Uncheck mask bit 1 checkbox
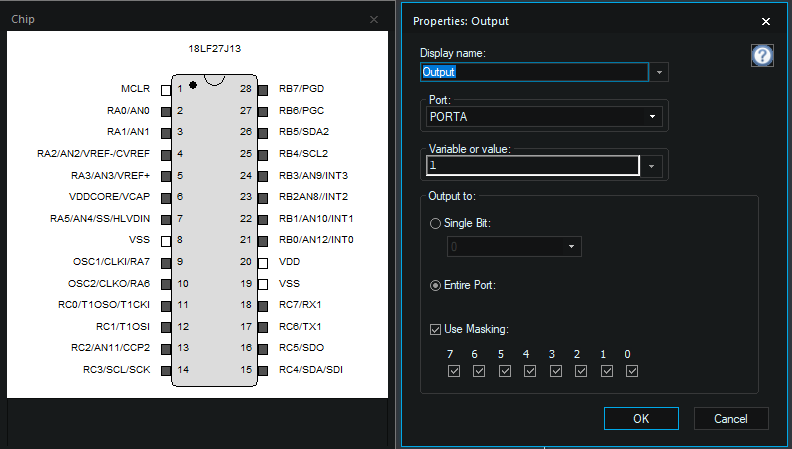Image resolution: width=792 pixels, height=449 pixels. pos(607,371)
